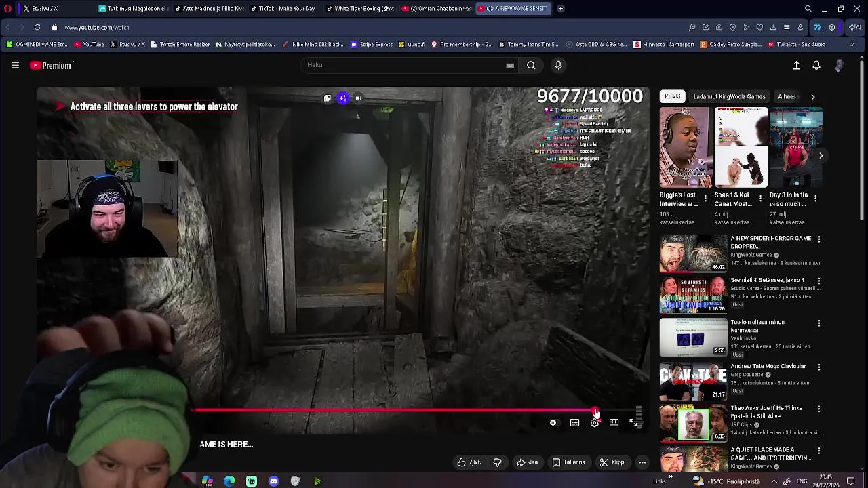The width and height of the screenshot is (868, 488).
Task: Open the YouTube bookmark in bookmarks bar
Action: (x=89, y=45)
